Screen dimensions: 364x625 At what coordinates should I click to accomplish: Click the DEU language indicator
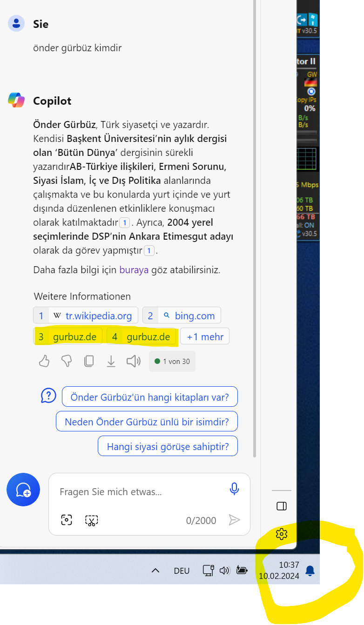click(x=182, y=571)
